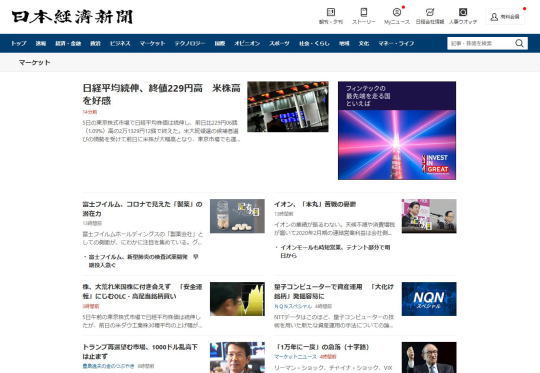Click the NQNスペシャル category label
This screenshot has height=373, width=540.
293,306
